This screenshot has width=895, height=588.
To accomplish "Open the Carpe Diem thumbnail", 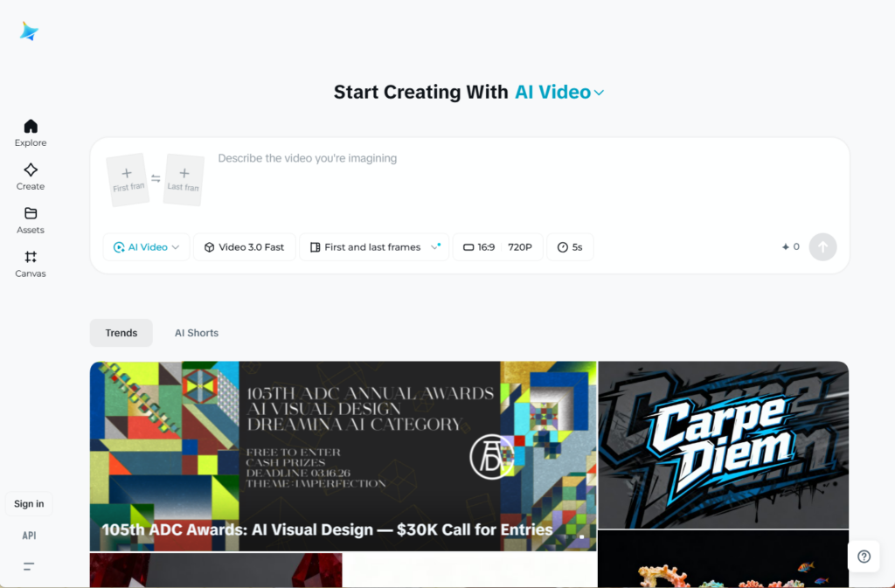I will coord(723,445).
